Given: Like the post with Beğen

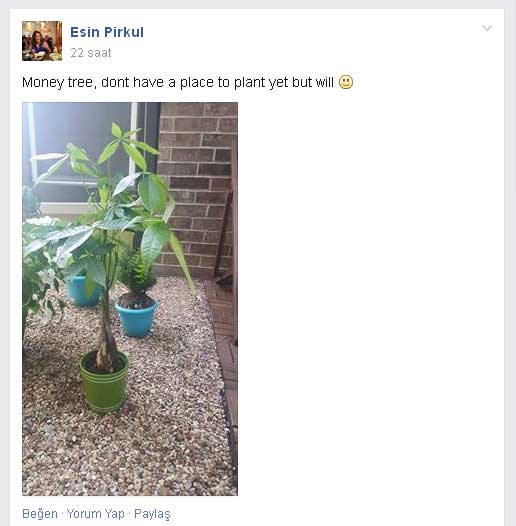Looking at the screenshot, I should pyautogui.click(x=40, y=514).
